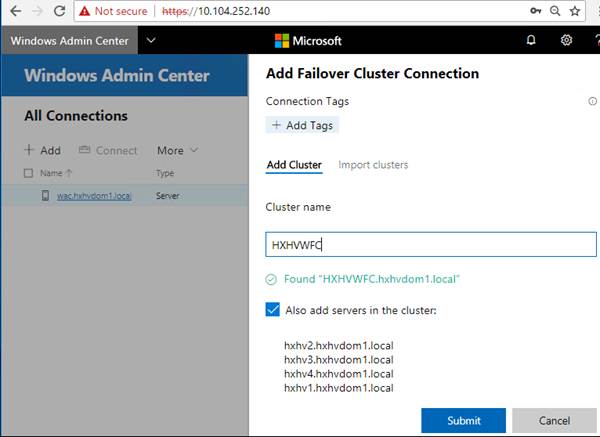Click the Server type cell
Image resolution: width=600 pixels, height=437 pixels.
coord(168,196)
